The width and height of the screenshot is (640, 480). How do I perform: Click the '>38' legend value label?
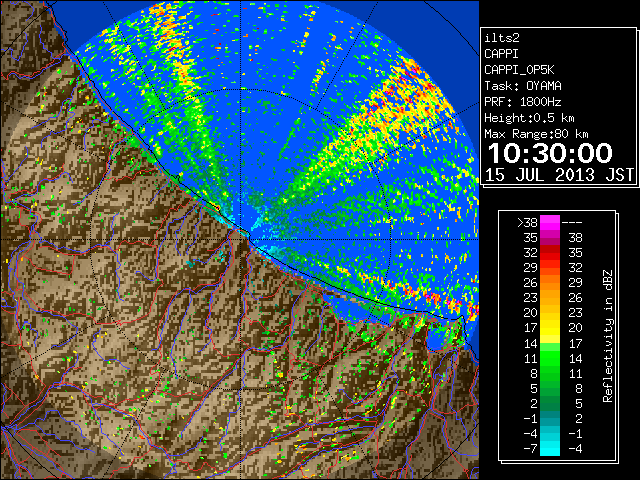(x=527, y=223)
